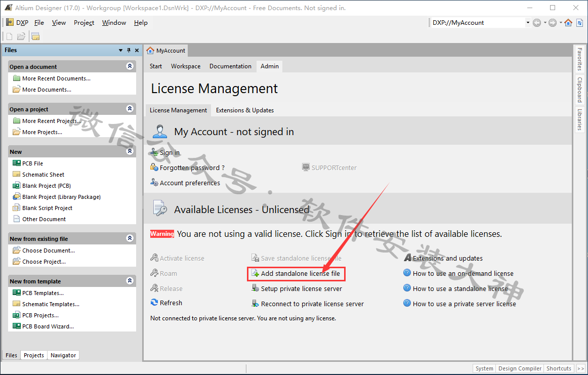Open the DXP://MyAccount address dropdown
Viewport: 588px width, 375px height.
(528, 22)
